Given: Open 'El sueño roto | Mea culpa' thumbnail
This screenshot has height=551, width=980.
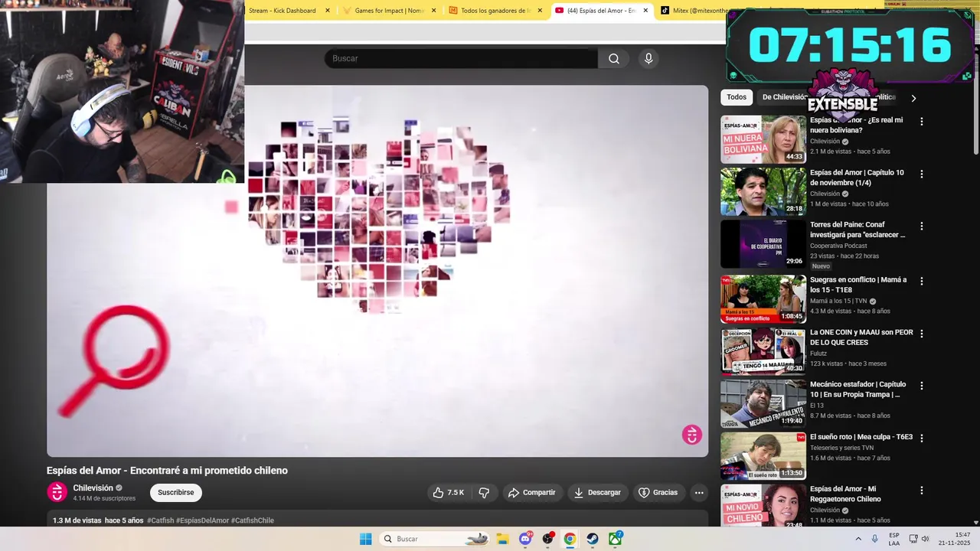Looking at the screenshot, I should click(x=763, y=455).
